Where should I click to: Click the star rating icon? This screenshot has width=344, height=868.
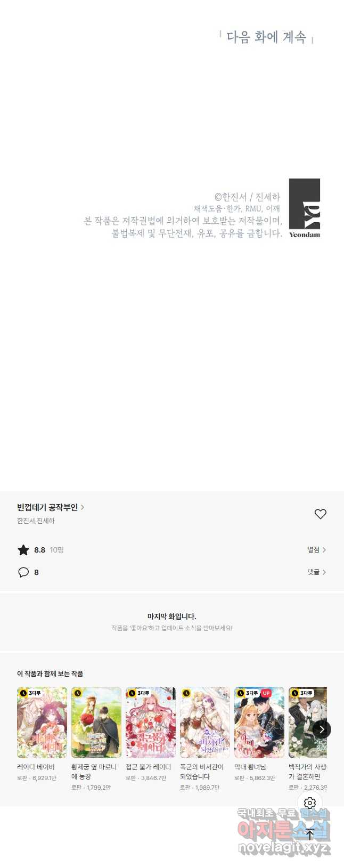tap(23, 550)
